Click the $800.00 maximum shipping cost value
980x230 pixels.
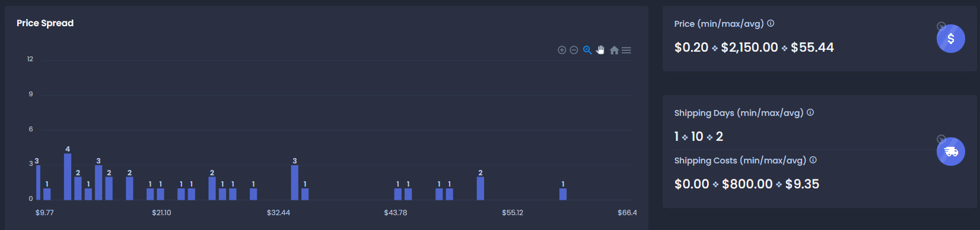[747, 184]
